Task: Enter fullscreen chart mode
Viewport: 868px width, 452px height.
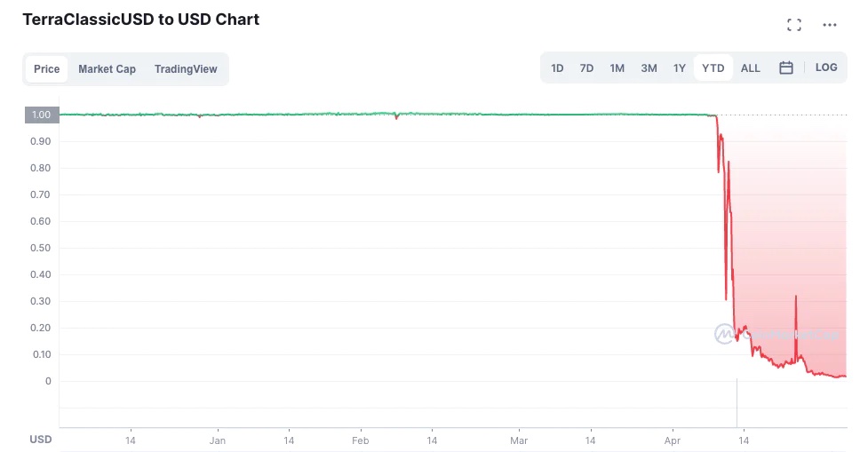Action: (794, 25)
